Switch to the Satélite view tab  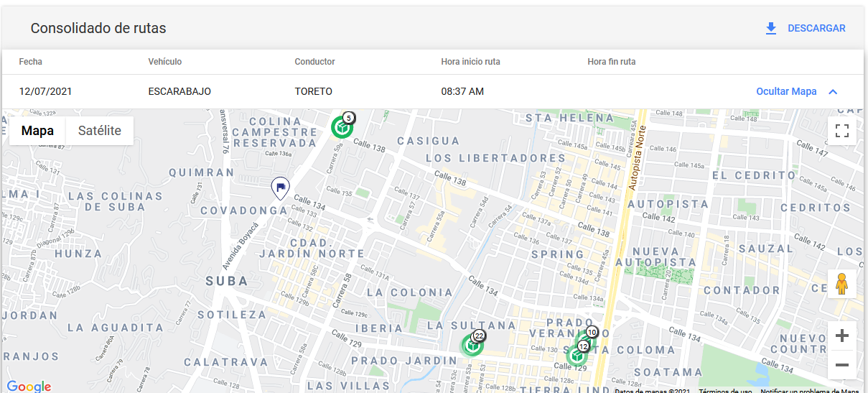100,131
